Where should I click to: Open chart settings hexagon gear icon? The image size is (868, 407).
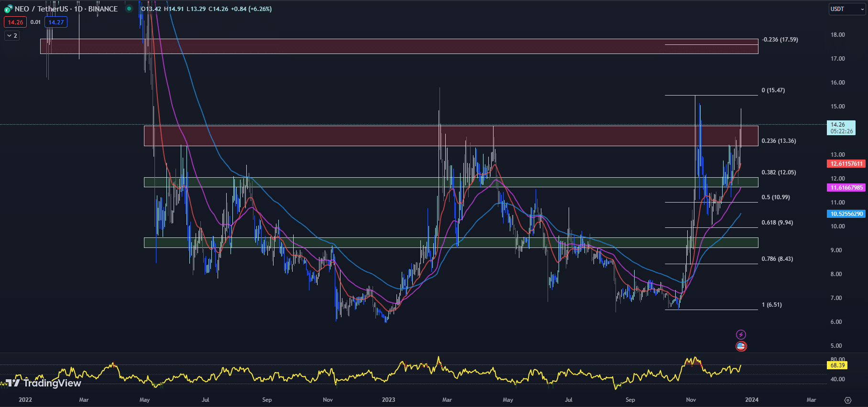pos(848,400)
